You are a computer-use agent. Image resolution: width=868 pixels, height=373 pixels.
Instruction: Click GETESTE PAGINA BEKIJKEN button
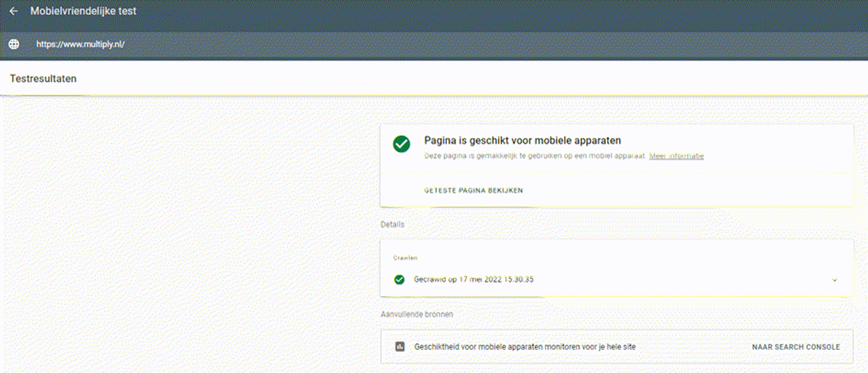(474, 191)
